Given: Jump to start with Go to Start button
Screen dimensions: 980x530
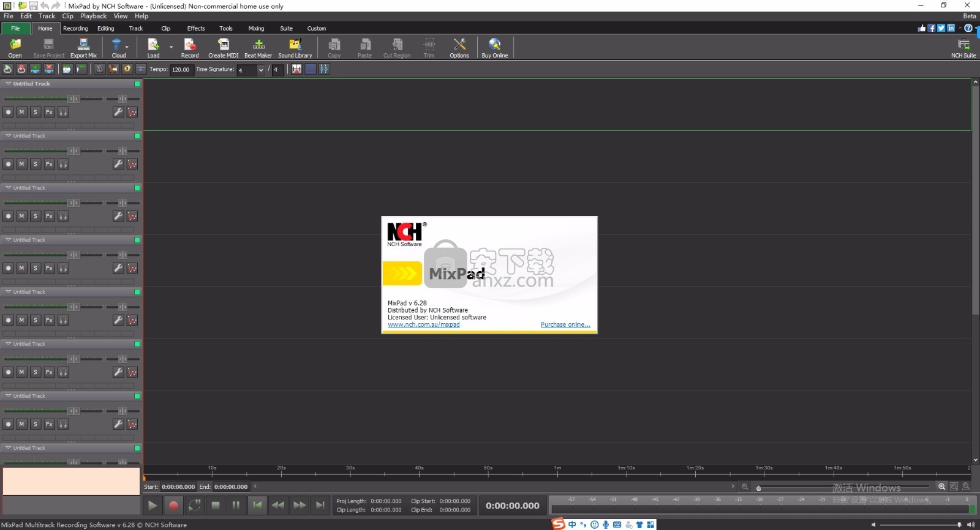Looking at the screenshot, I should [x=257, y=505].
